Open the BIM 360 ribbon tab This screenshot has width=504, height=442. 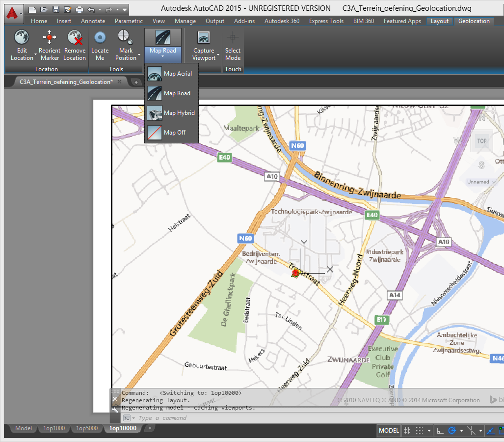pos(364,21)
